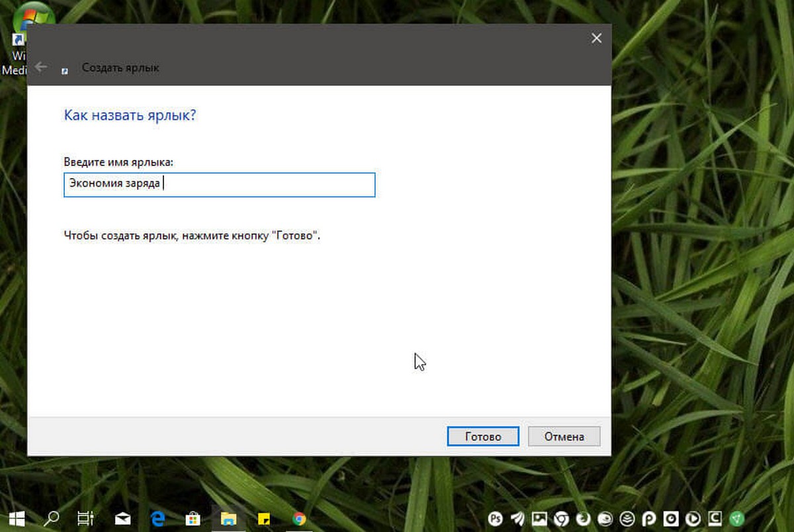
Task: Switch to File Explorer on taskbar
Action: (x=228, y=517)
